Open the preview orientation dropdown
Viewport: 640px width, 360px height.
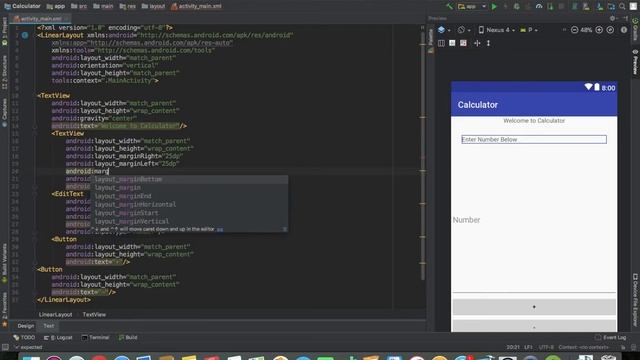point(464,30)
